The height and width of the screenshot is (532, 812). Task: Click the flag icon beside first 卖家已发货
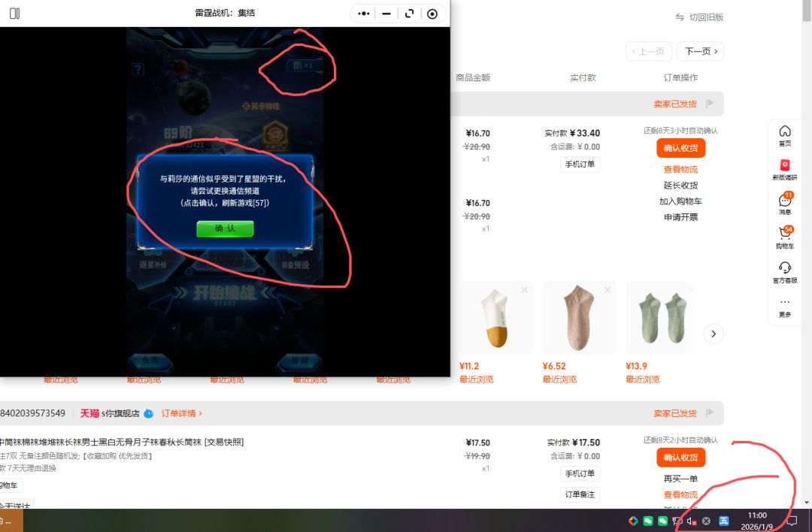click(x=710, y=104)
